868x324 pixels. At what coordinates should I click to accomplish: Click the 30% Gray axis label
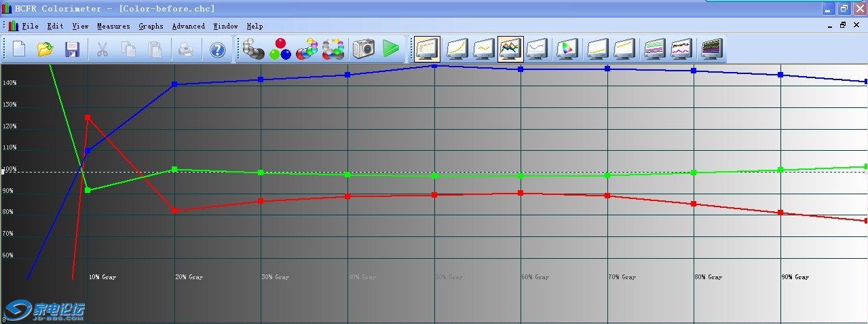276,277
